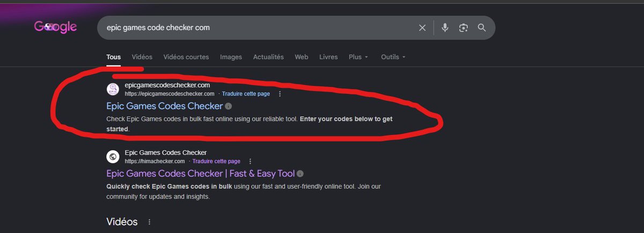Switch to Vidéos courtes tab
The image size is (644, 233).
pos(186,57)
